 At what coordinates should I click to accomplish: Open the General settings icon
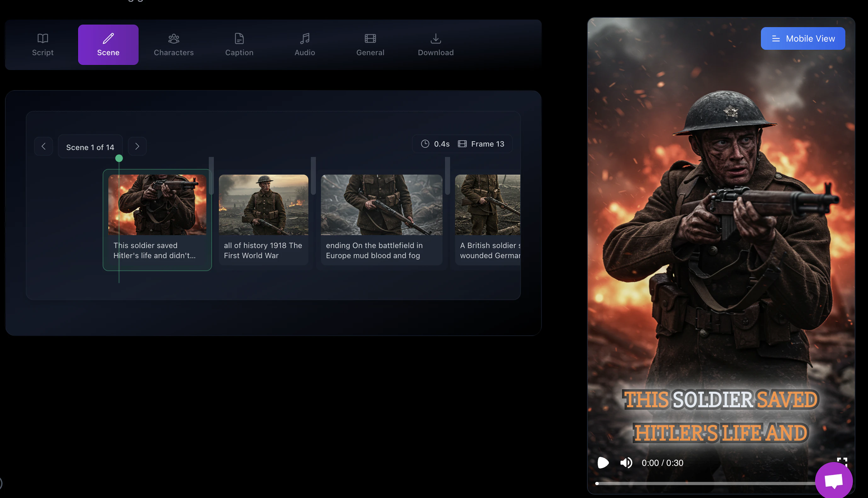pos(370,39)
